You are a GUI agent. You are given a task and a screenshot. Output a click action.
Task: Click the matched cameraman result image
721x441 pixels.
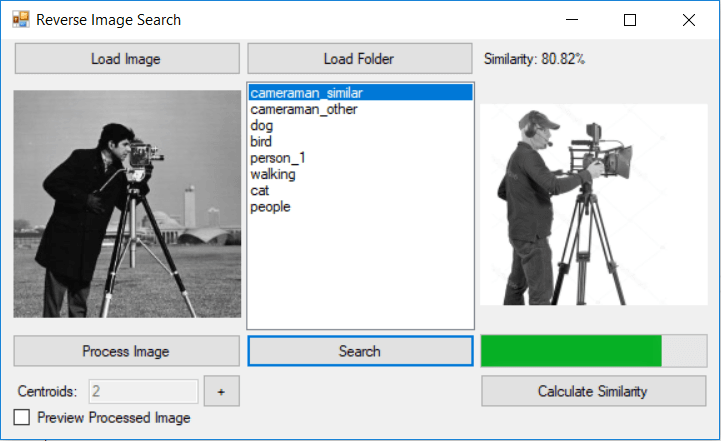point(593,204)
